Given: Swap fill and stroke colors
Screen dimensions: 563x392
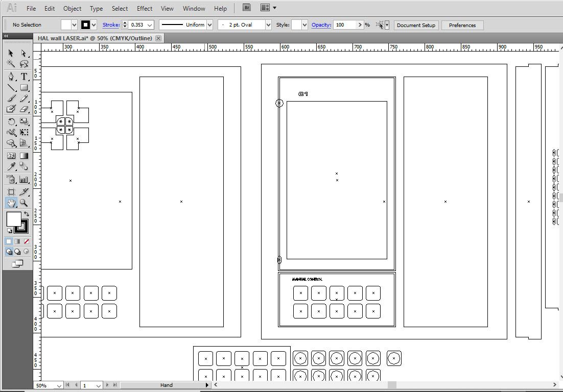Looking at the screenshot, I should [26, 214].
